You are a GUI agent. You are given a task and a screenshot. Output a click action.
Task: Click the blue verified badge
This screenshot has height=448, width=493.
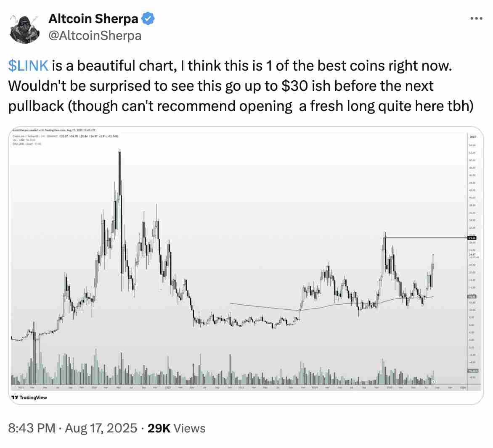[149, 18]
